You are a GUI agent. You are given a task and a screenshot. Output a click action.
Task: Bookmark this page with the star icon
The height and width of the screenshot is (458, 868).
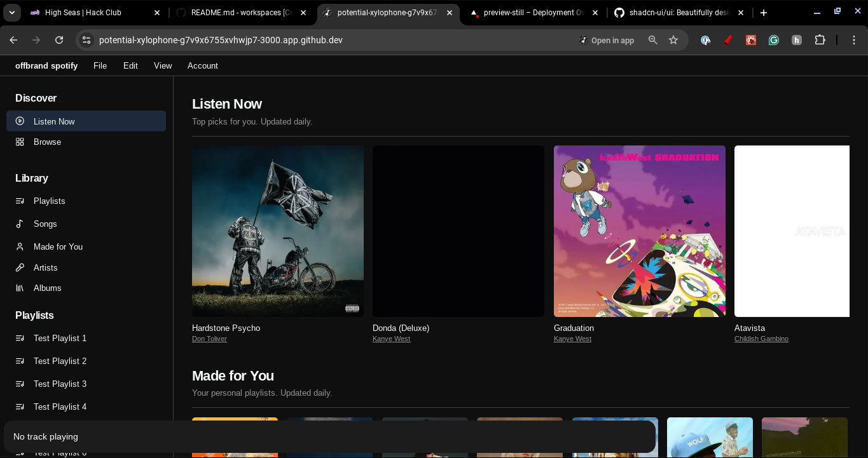pyautogui.click(x=673, y=40)
